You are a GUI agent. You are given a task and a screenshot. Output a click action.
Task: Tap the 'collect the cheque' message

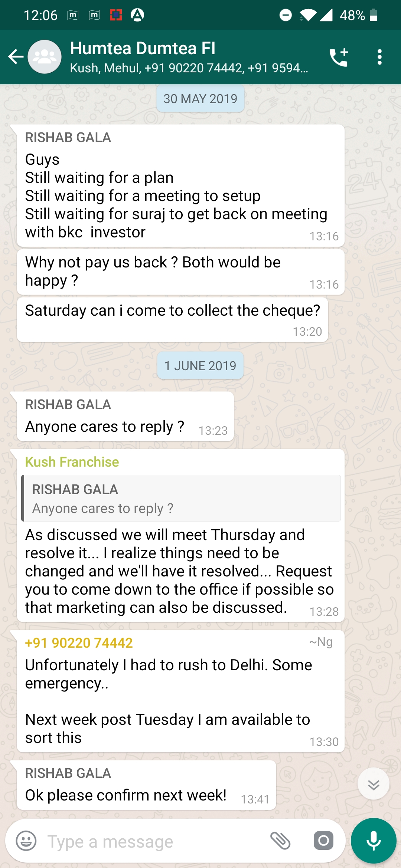pos(172,311)
